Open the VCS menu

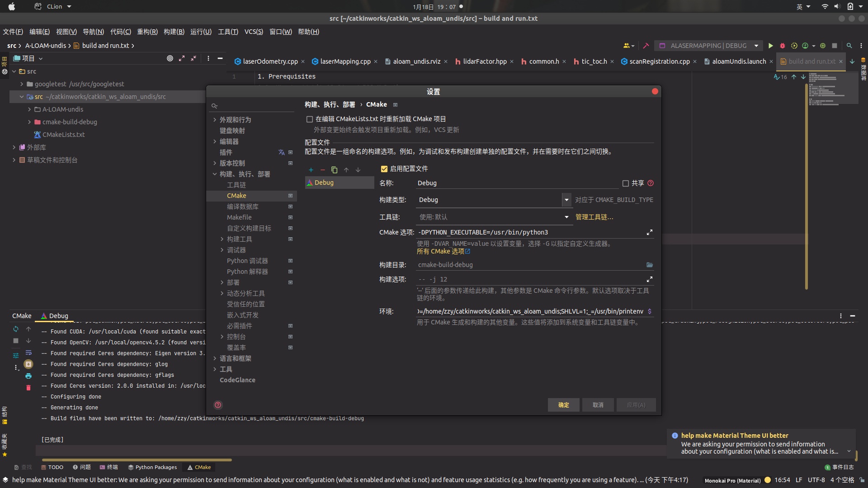coord(254,32)
